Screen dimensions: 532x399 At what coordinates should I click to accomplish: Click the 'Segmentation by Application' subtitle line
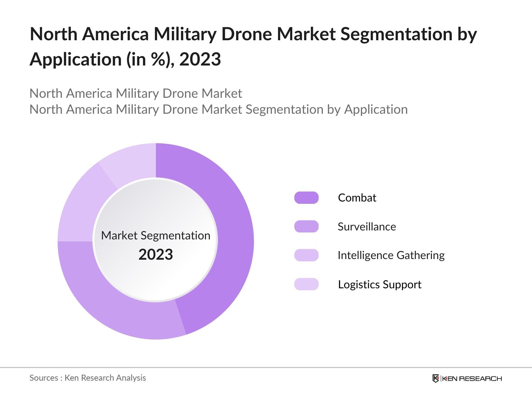[218, 109]
